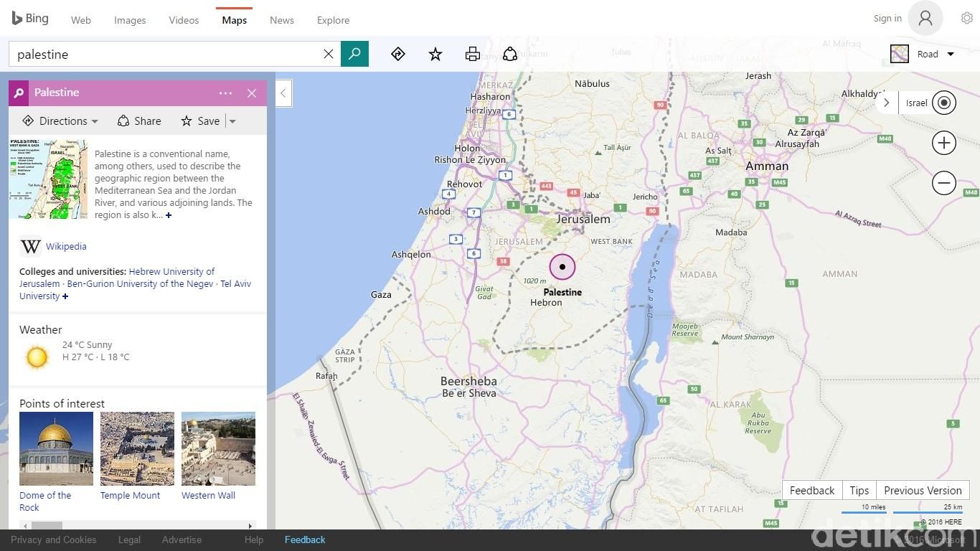Click the Gaza label on map
980x551 pixels.
[381, 294]
